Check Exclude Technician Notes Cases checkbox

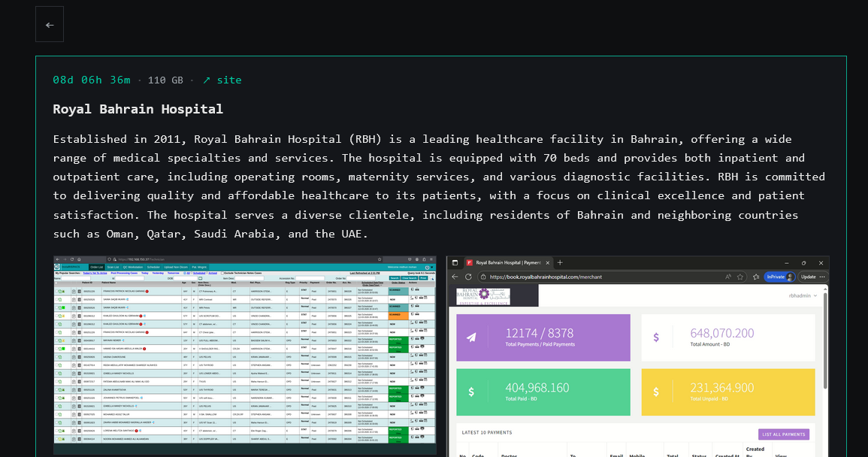click(x=224, y=272)
